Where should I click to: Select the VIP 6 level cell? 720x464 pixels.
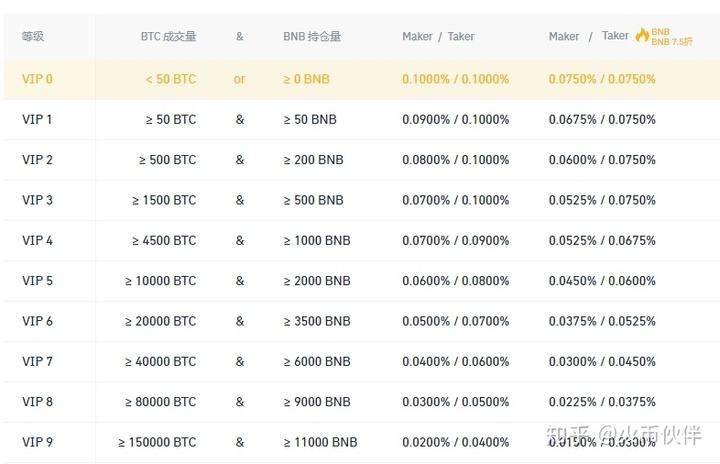(x=37, y=321)
